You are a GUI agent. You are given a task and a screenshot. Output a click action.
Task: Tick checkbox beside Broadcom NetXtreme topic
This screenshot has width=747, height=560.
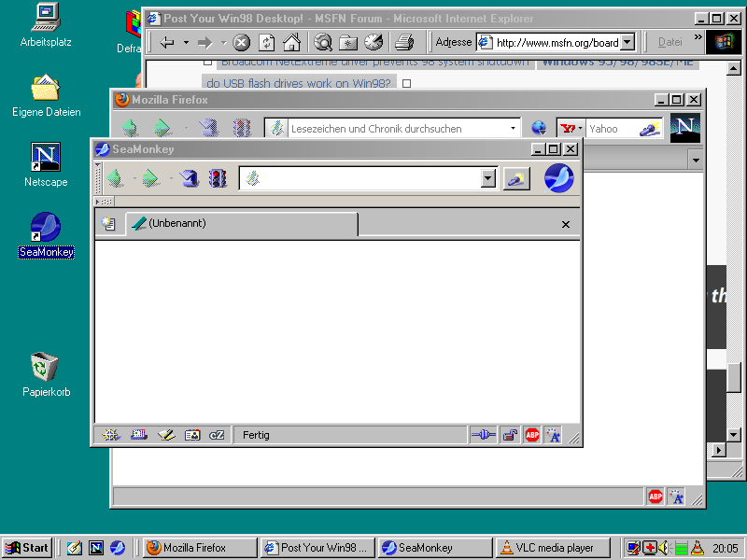pyautogui.click(x=207, y=63)
